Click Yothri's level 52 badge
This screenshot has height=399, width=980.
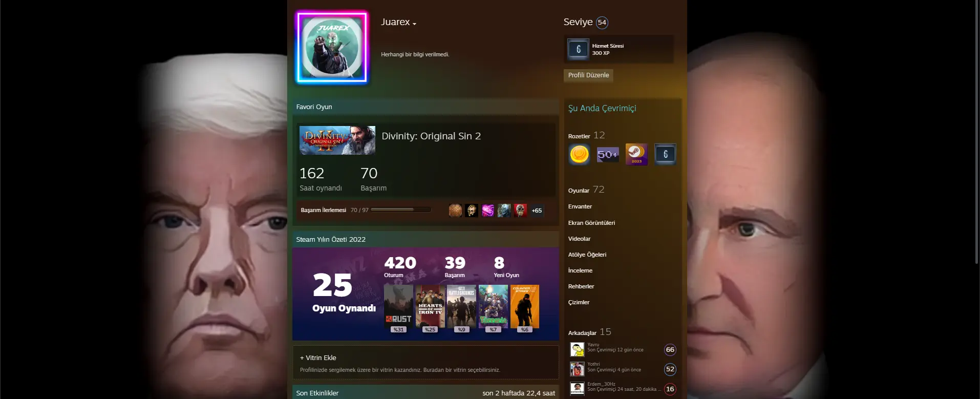[670, 369]
